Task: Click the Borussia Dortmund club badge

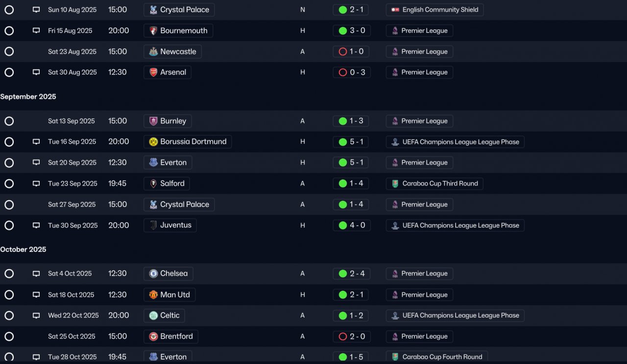Action: [x=153, y=142]
